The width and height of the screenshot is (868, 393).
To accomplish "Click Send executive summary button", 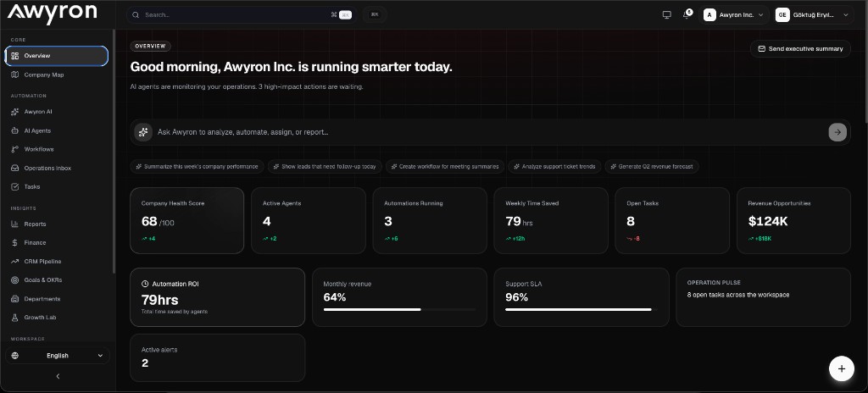I will (x=800, y=49).
